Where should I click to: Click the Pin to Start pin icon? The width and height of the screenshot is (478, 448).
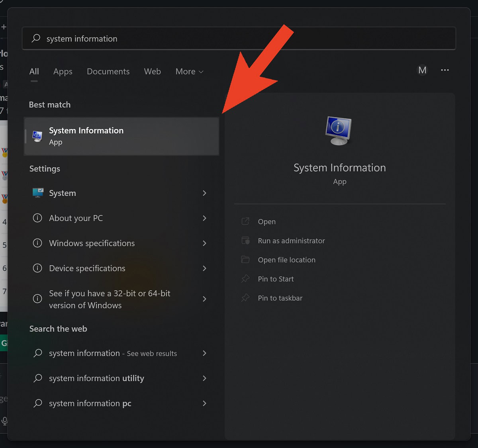(x=245, y=279)
